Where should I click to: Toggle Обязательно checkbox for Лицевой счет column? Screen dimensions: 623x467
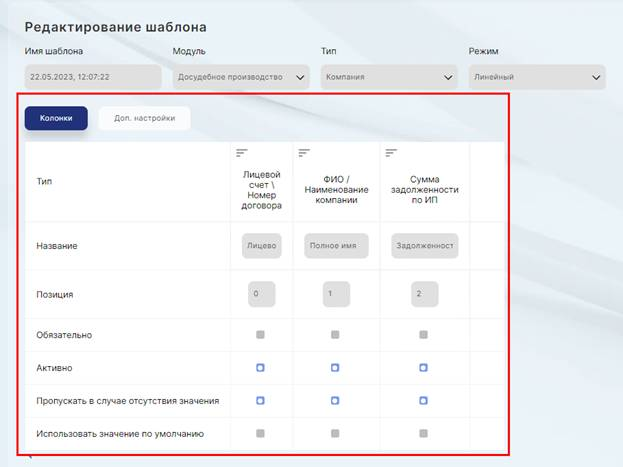coord(260,335)
